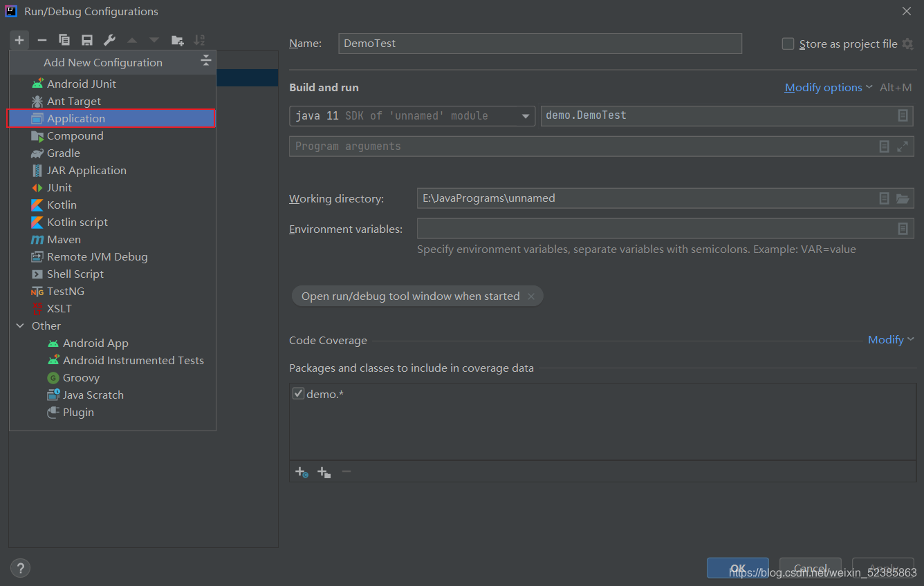The image size is (924, 586).
Task: Click the Name input field
Action: click(x=540, y=43)
